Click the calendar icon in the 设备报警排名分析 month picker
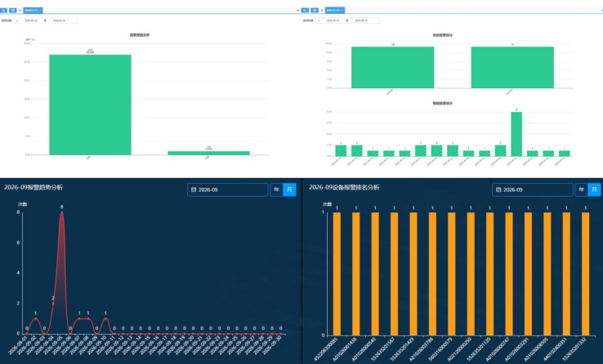 point(498,189)
